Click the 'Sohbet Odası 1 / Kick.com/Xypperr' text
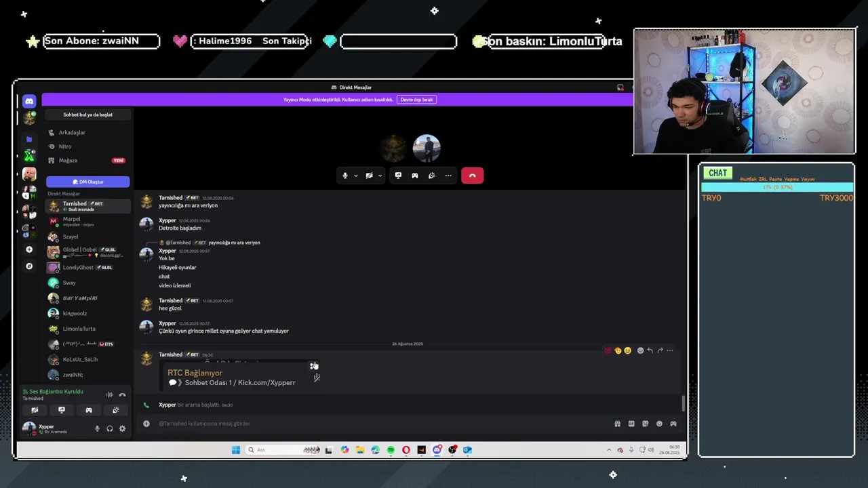This screenshot has width=868, height=488. pos(240,383)
